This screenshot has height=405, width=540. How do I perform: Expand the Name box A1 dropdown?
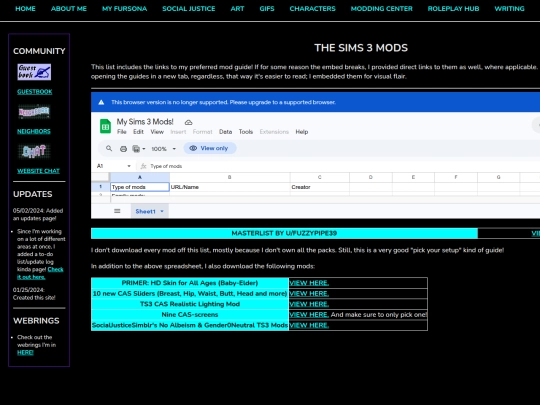click(x=129, y=166)
